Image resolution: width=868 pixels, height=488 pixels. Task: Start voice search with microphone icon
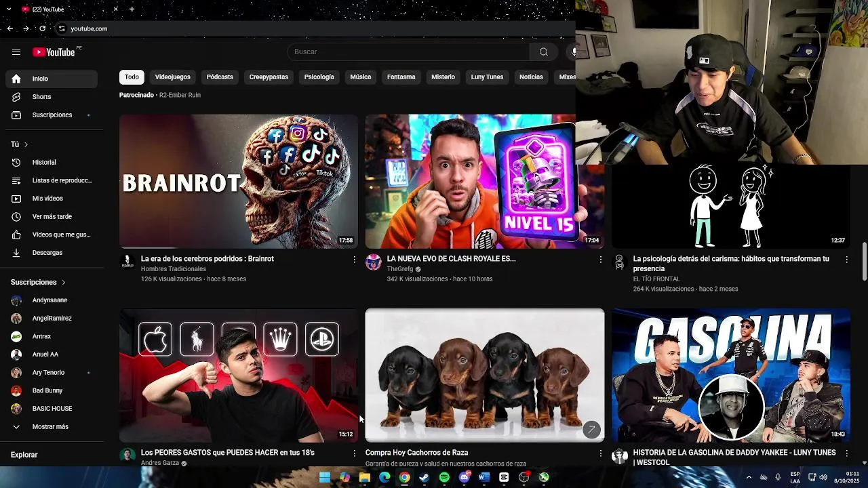(x=572, y=52)
